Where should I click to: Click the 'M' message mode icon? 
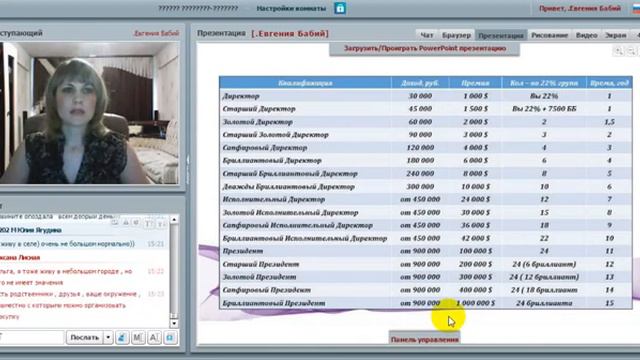coord(138,338)
